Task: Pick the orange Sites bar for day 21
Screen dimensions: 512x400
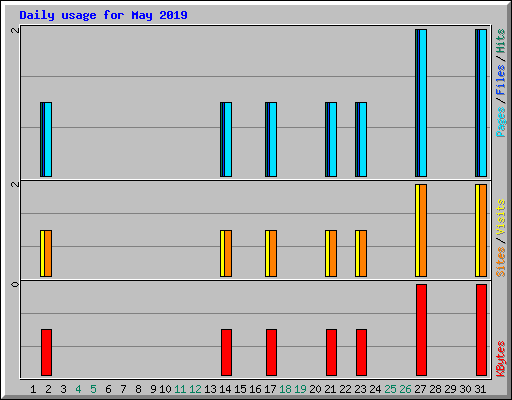Action: 333,253
